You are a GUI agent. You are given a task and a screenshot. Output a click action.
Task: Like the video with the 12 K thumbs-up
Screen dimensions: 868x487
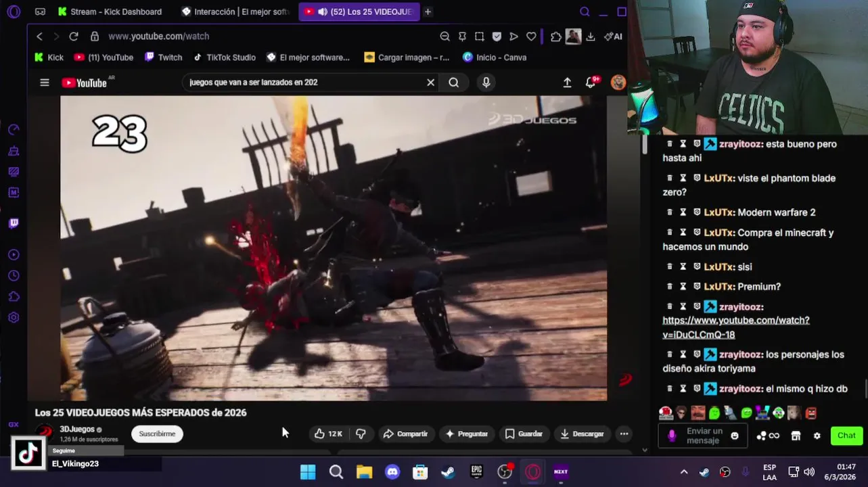tap(328, 434)
